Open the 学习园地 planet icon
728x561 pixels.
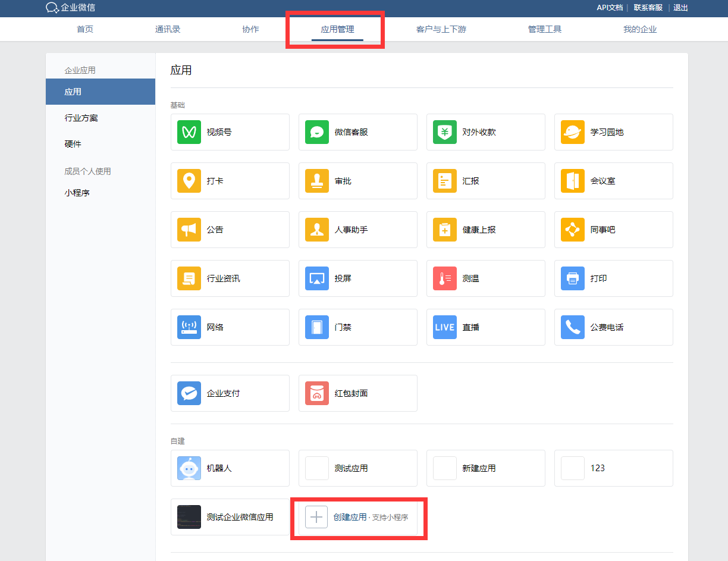[573, 132]
